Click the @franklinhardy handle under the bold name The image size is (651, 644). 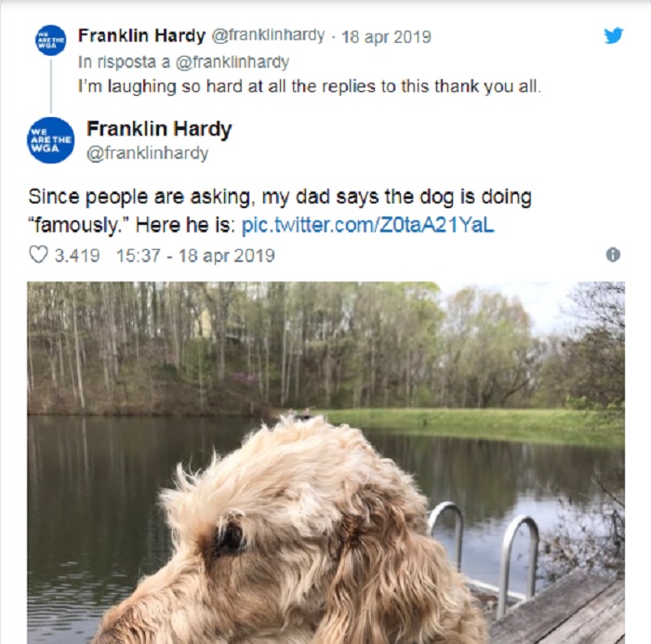click(x=147, y=153)
